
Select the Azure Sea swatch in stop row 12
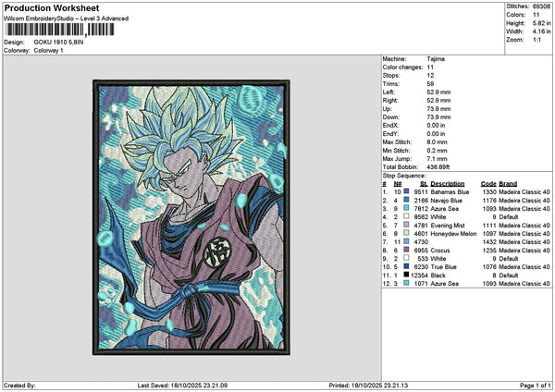[406, 283]
